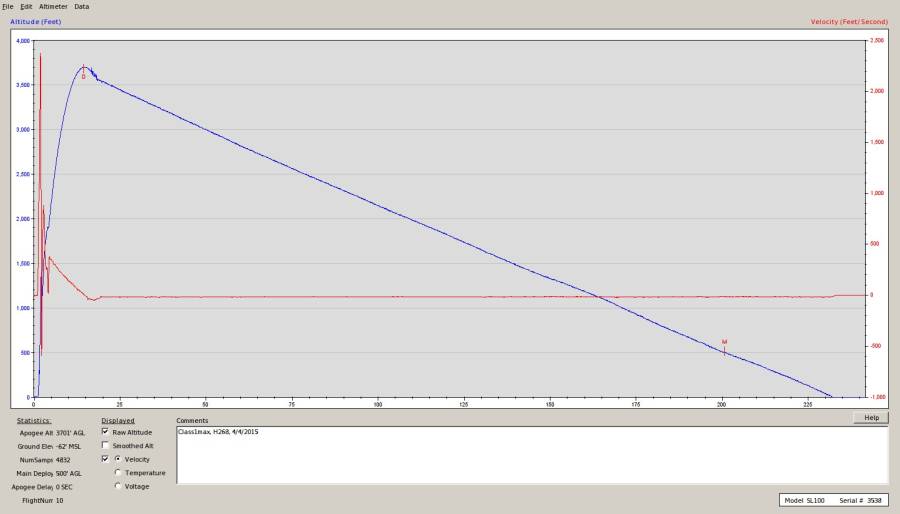
Task: Toggle the checkbox beside the Velocity option
Action: coord(105,459)
